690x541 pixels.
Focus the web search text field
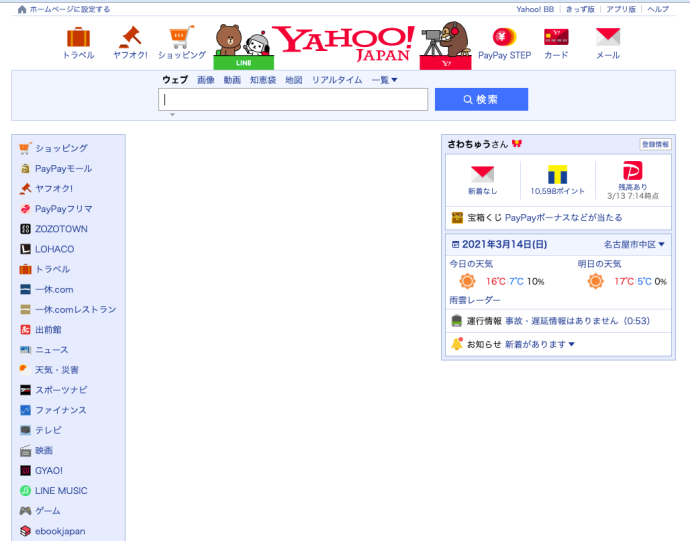(x=292, y=100)
